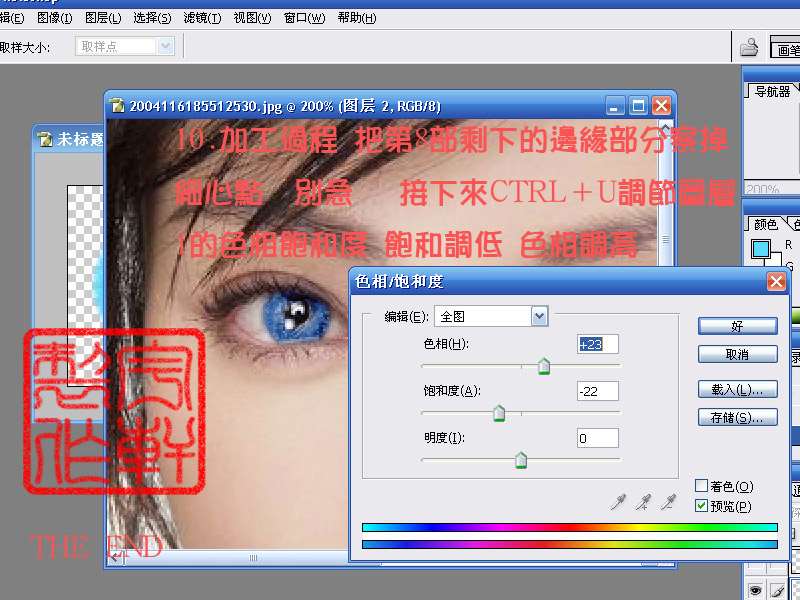Click the document icon in image title bar

pos(118,105)
